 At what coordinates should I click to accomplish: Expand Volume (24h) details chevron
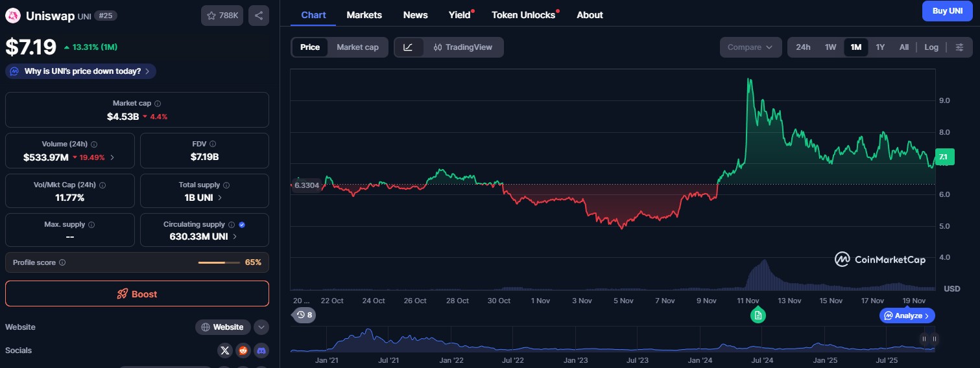point(113,157)
